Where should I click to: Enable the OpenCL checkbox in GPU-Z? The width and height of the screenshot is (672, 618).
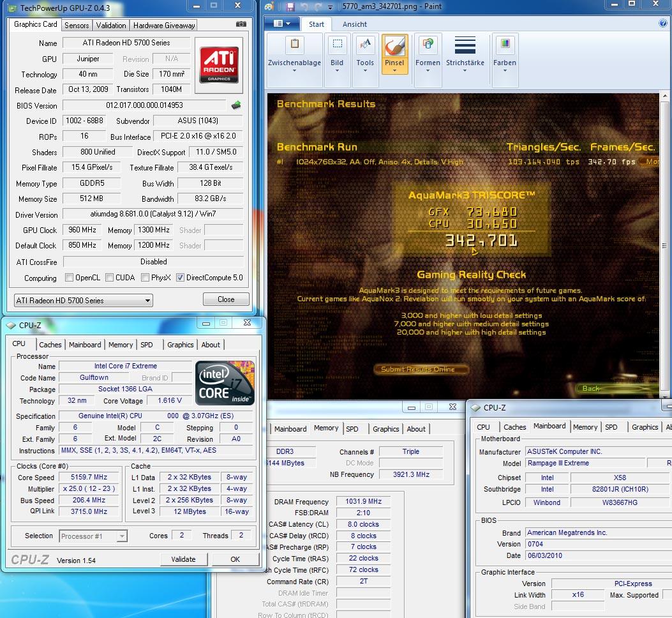coord(69,278)
